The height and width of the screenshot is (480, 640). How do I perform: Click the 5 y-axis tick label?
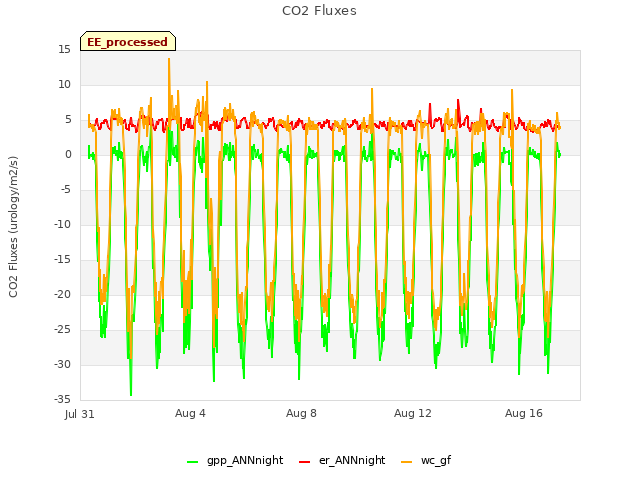(68, 120)
